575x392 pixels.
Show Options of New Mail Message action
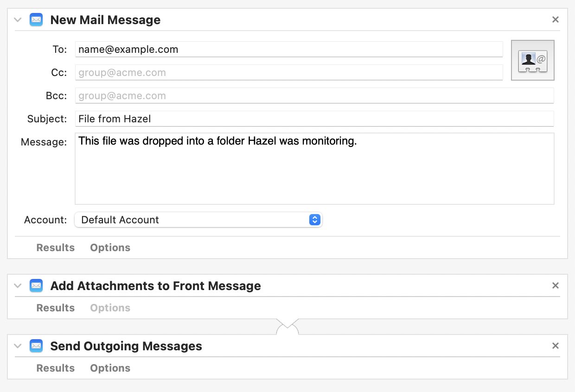click(110, 247)
